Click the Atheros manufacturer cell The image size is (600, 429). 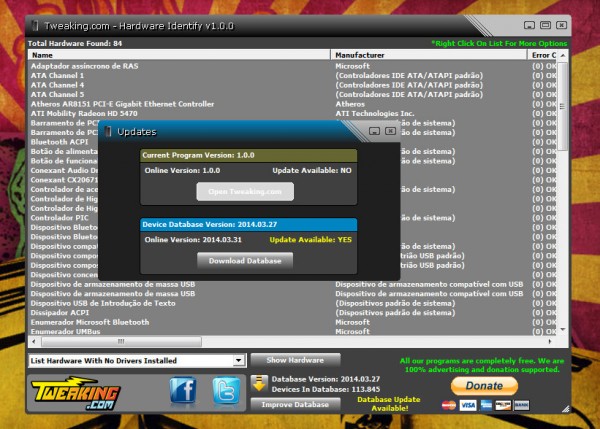(350, 104)
